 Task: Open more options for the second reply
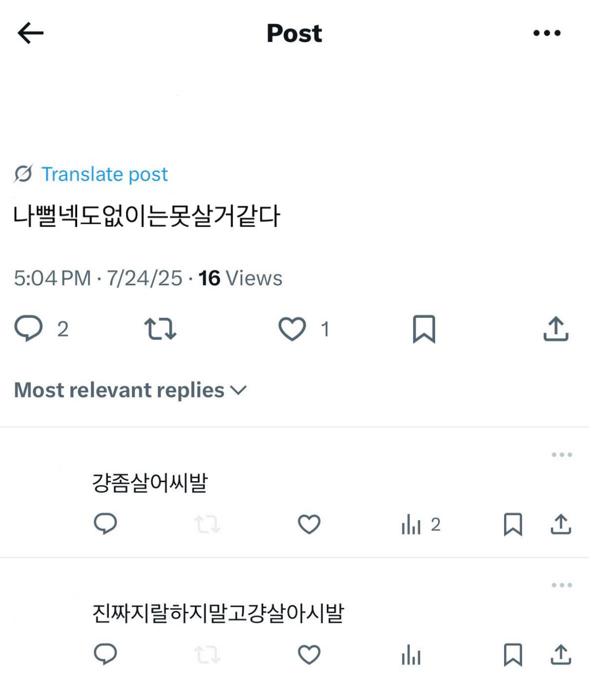coord(562,585)
